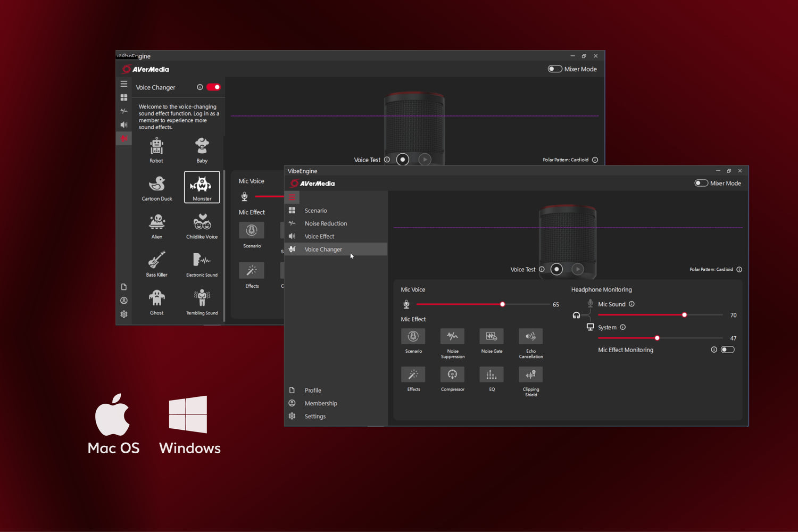Collapse the hamburger menu in front window

292,197
